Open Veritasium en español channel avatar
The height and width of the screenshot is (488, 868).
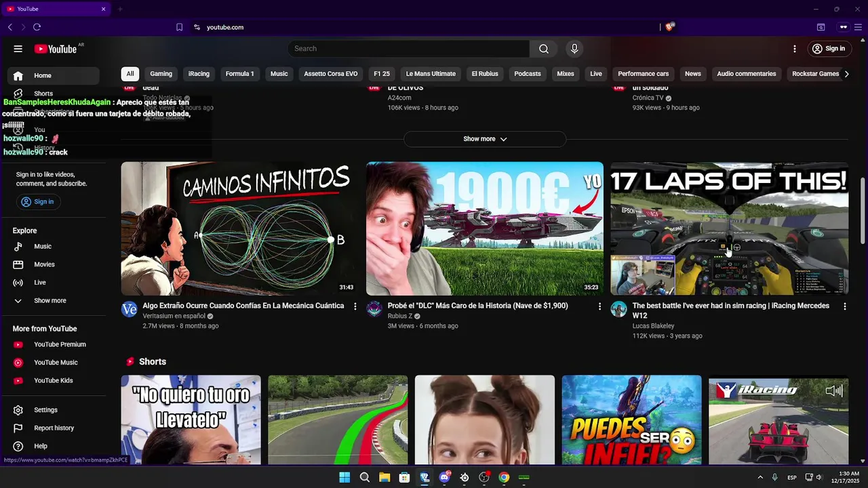129,310
